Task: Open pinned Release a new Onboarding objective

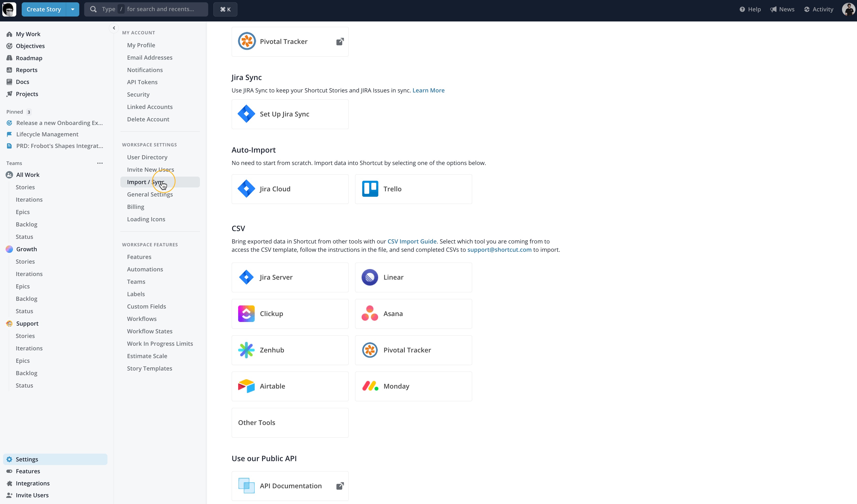Action: (55, 123)
